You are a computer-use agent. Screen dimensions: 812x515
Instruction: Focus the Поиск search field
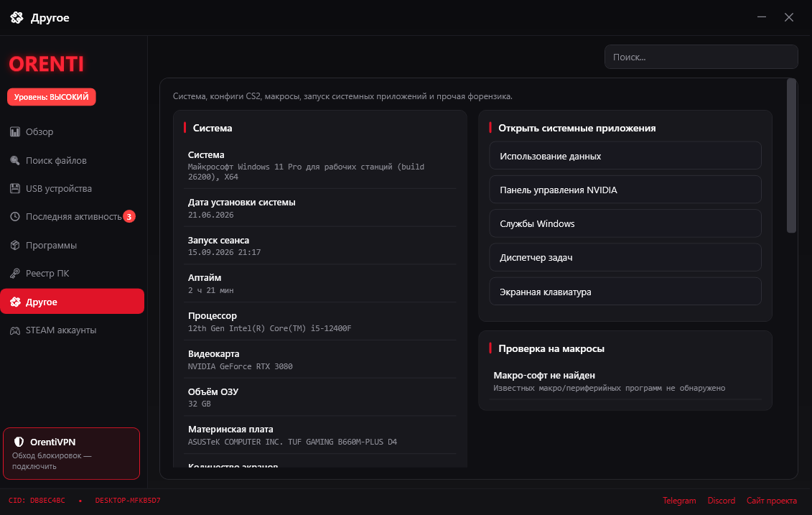[x=701, y=57]
